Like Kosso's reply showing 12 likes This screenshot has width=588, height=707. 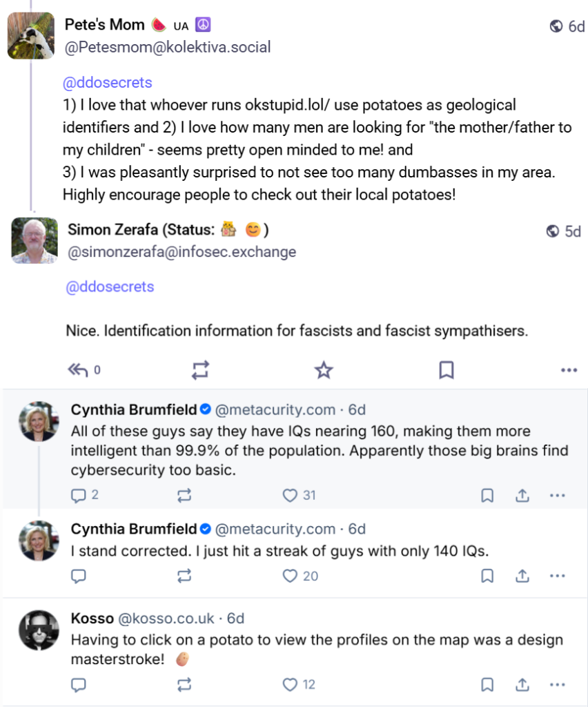click(290, 685)
